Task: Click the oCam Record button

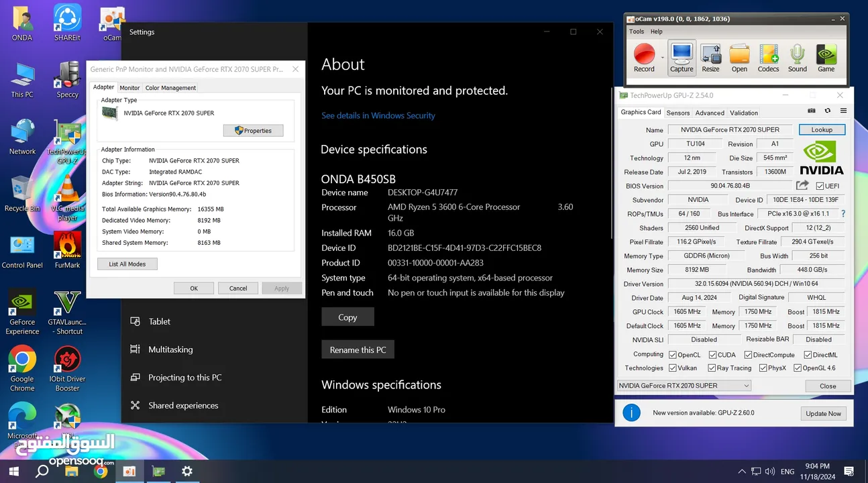Action: tap(644, 58)
